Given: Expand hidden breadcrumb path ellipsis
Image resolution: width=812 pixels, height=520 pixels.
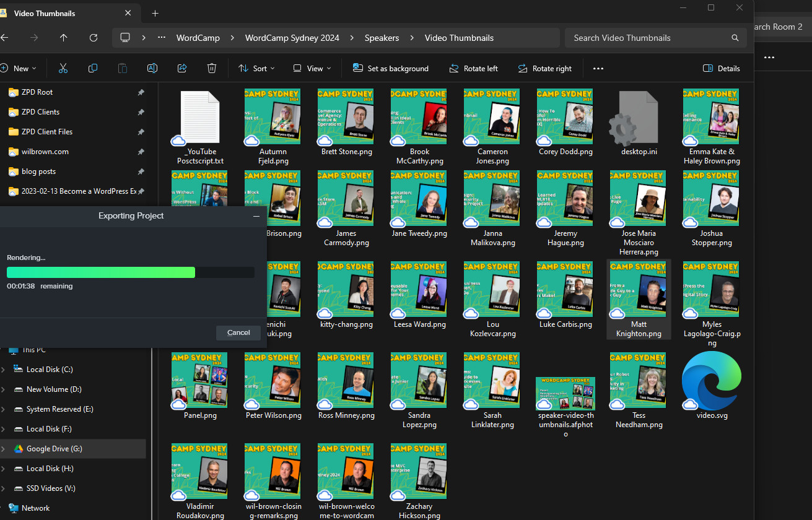Looking at the screenshot, I should point(162,38).
